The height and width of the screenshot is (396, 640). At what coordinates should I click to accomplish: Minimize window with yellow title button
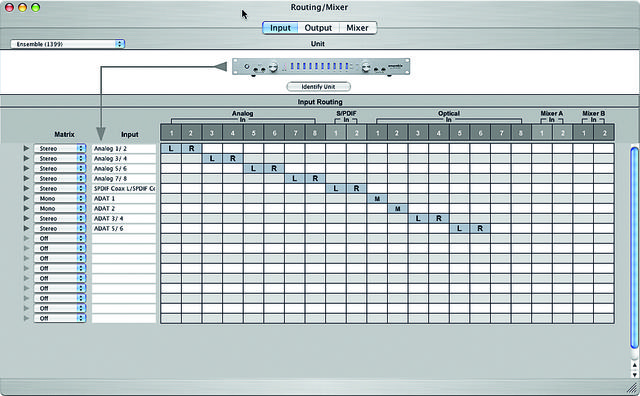(x=22, y=7)
